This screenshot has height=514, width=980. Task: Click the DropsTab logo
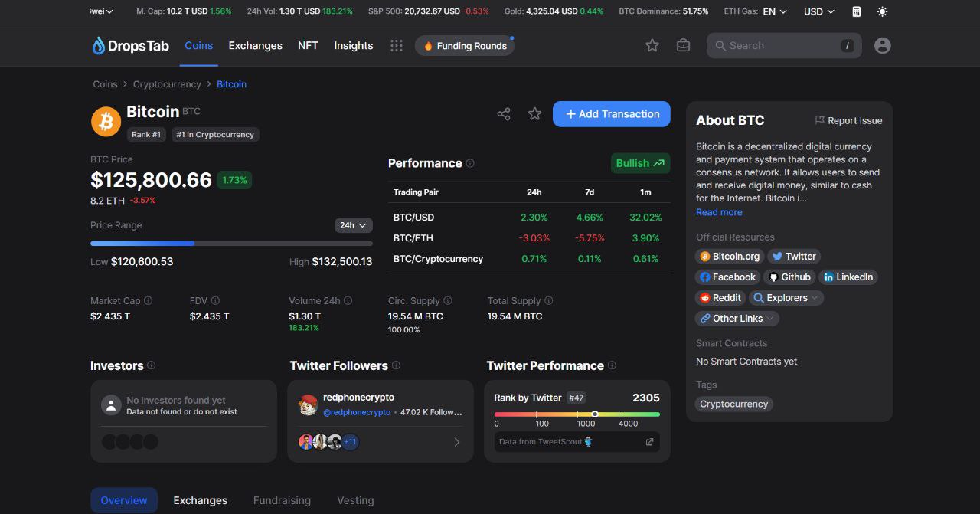[130, 46]
